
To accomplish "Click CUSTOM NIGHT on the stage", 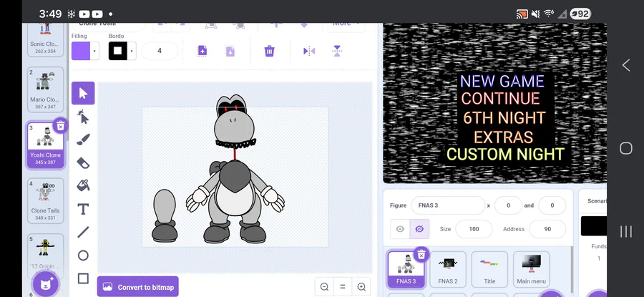I will [505, 155].
